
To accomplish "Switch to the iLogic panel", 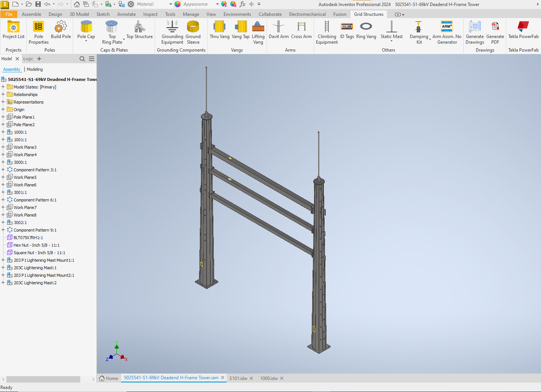I will (x=28, y=58).
